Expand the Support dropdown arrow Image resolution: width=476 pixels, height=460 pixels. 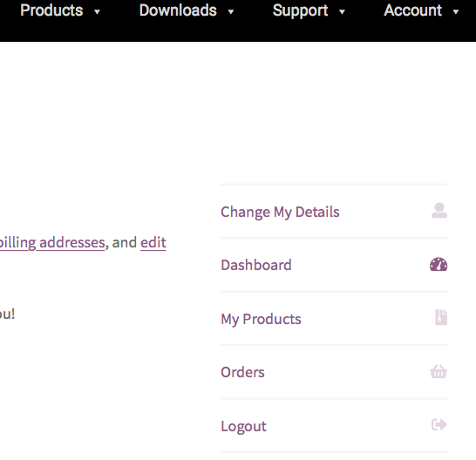click(x=342, y=12)
